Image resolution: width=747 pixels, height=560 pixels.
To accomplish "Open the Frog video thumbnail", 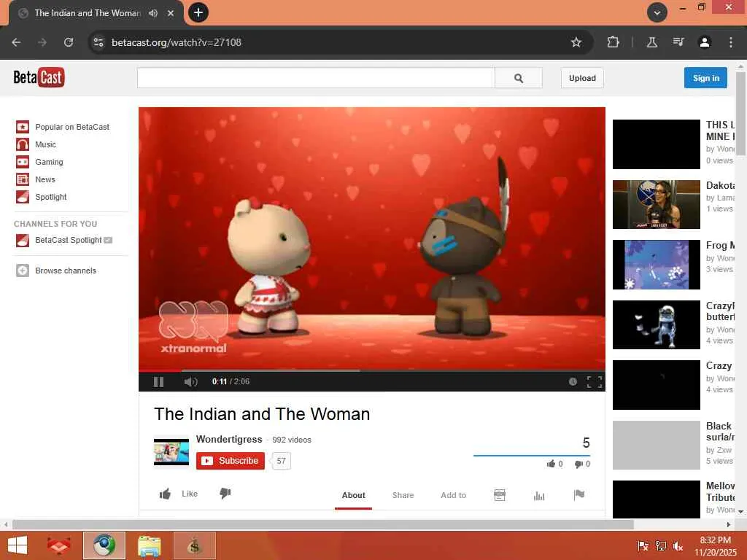I will point(656,265).
